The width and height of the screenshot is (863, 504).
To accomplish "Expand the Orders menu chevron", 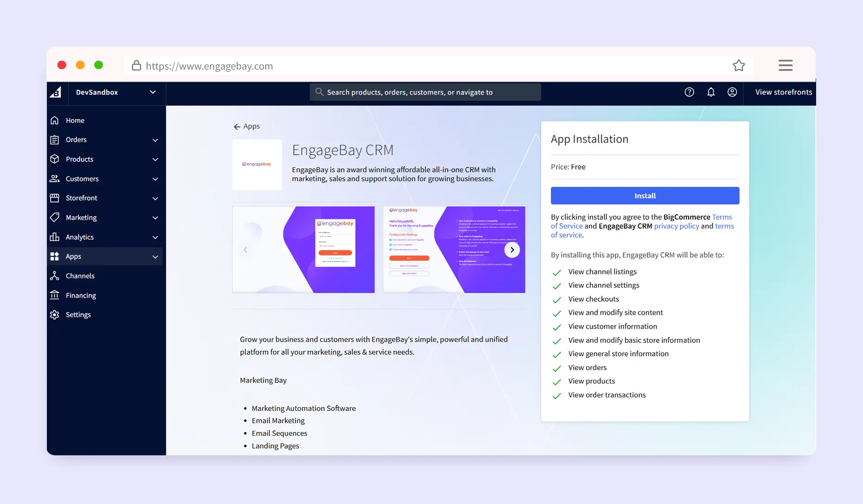I will click(155, 140).
